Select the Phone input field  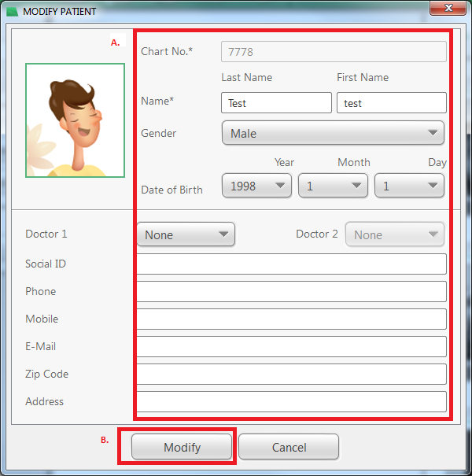point(291,292)
